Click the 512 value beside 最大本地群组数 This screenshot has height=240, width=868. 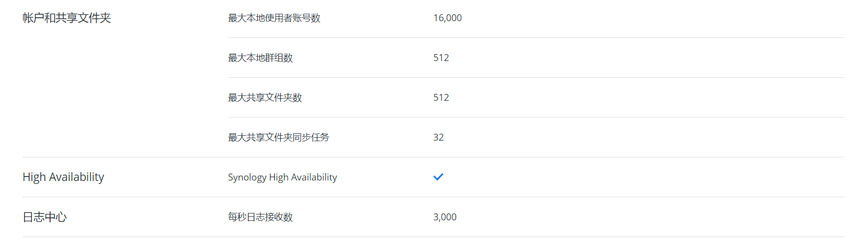click(x=441, y=58)
